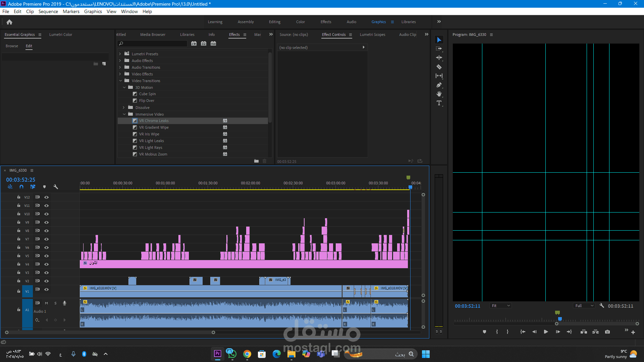Click the timeline horizontal zoom scrollbar handle

213,333
